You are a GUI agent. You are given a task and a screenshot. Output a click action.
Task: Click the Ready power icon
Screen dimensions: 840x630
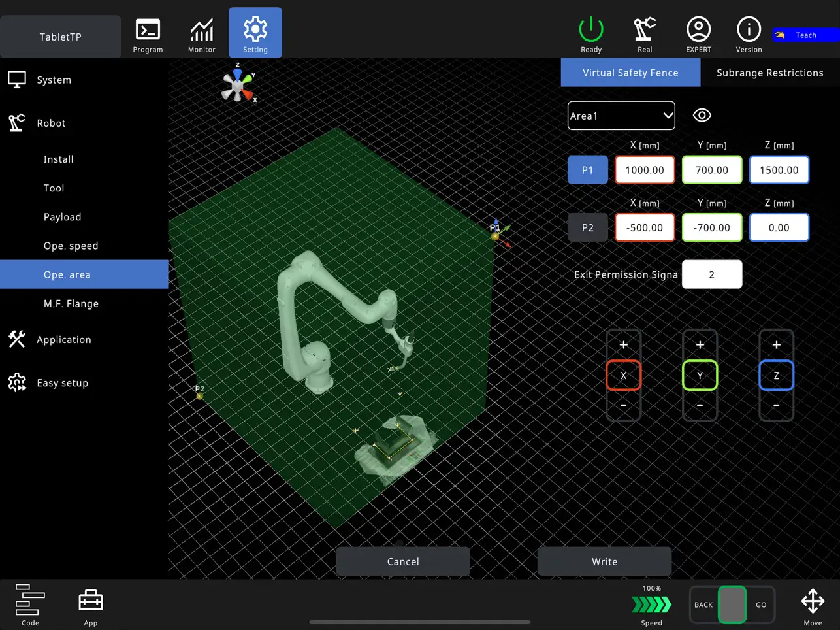591,35
